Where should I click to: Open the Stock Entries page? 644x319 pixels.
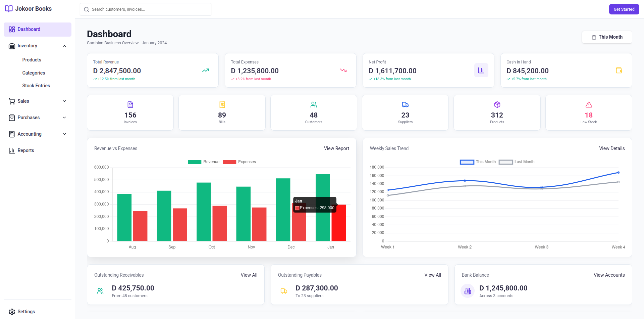click(36, 86)
